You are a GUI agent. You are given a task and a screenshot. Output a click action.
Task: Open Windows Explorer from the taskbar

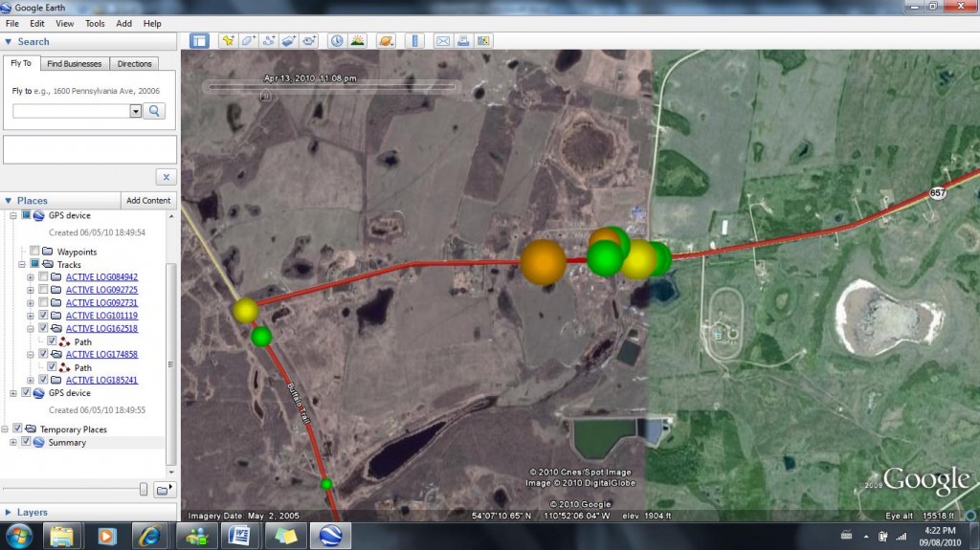62,536
